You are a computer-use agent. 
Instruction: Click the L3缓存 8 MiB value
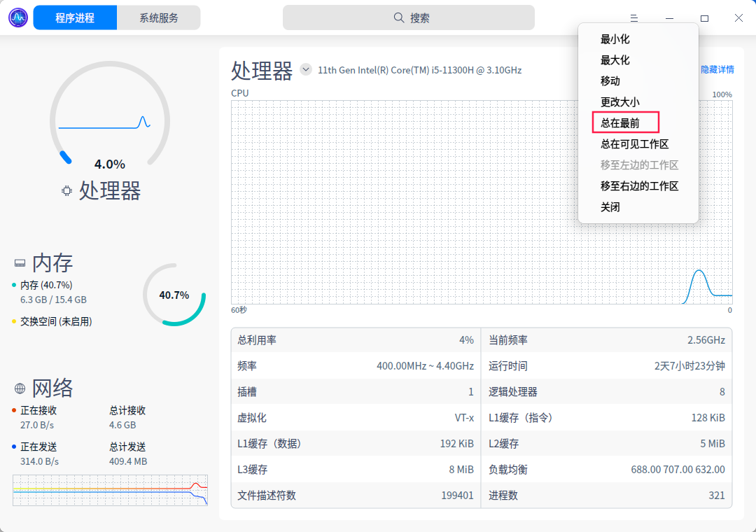point(461,469)
